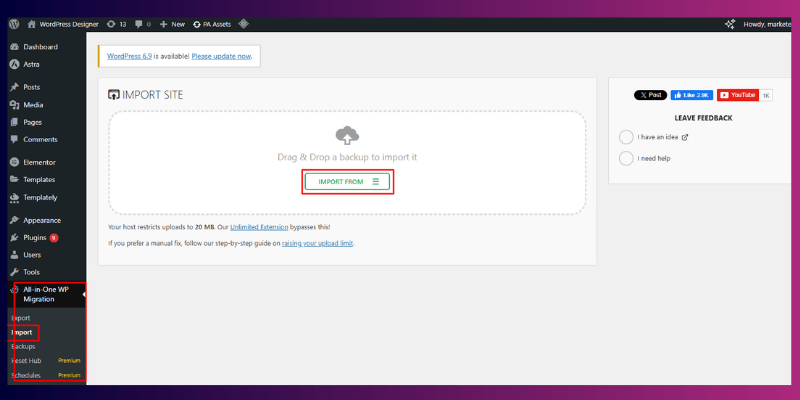The width and height of the screenshot is (800, 400).
Task: Open the Export submenu item
Action: 21,318
